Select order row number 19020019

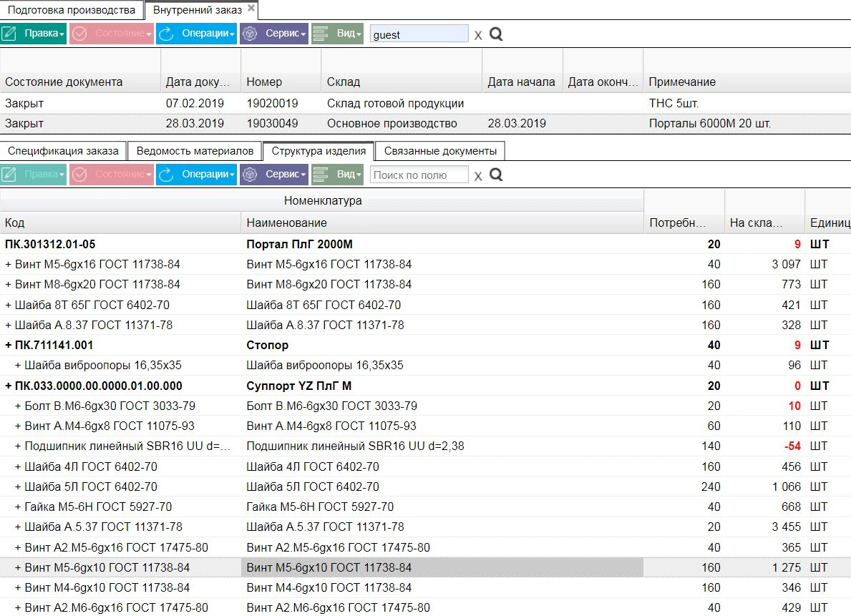[425, 103]
